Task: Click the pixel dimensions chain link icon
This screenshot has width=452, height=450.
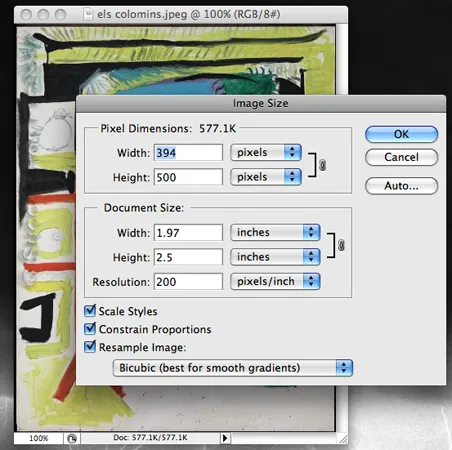Action: (322, 165)
